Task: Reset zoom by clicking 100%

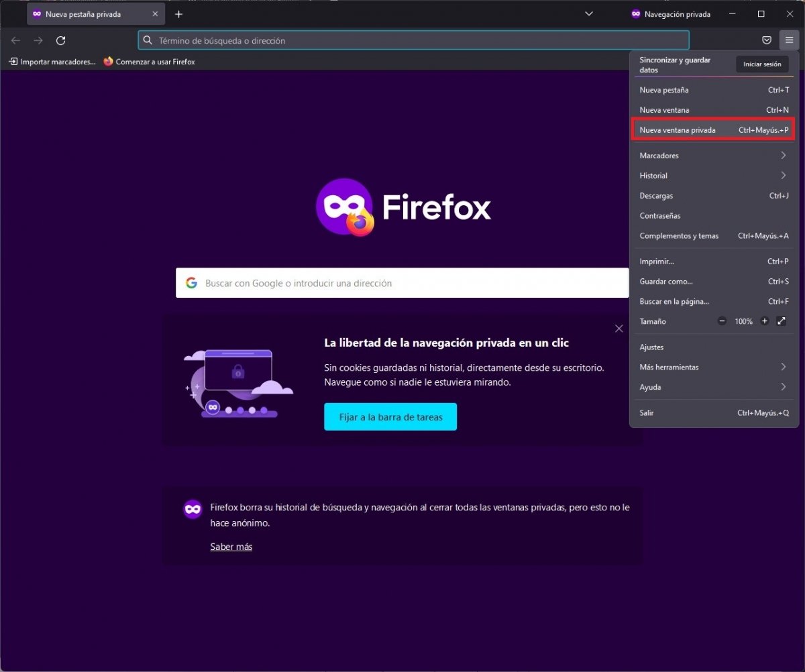Action: pyautogui.click(x=743, y=322)
